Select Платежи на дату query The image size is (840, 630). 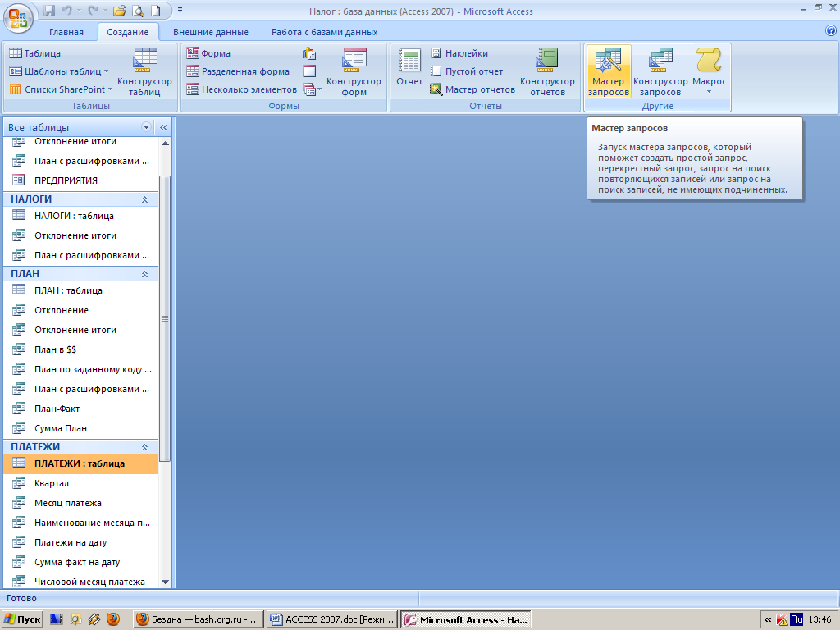tap(81, 543)
